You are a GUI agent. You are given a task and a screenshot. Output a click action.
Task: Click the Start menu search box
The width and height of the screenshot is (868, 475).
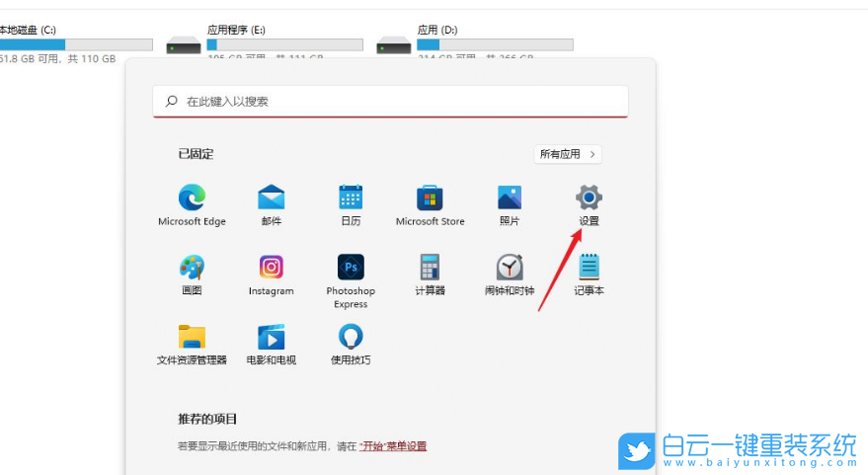pyautogui.click(x=390, y=102)
